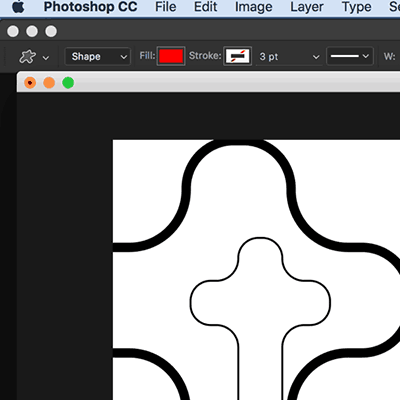Close the document window with the red button
This screenshot has height=400, width=400.
[30, 83]
